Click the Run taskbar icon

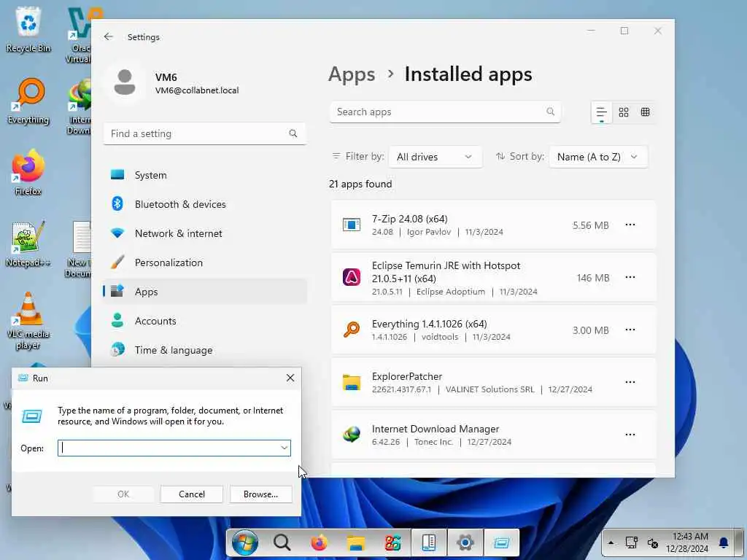[502, 542]
